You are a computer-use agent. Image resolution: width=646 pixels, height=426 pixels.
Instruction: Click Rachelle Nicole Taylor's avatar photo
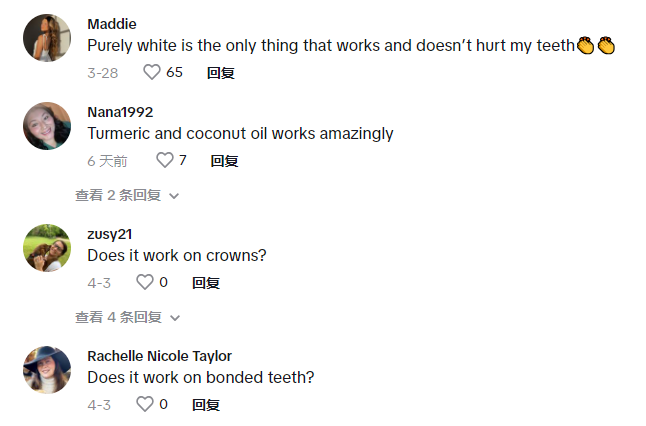point(47,370)
